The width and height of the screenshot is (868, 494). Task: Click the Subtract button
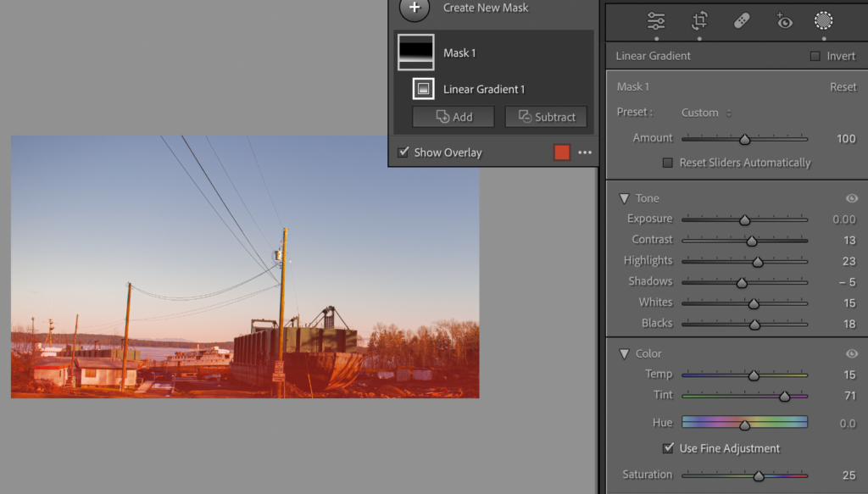click(546, 117)
